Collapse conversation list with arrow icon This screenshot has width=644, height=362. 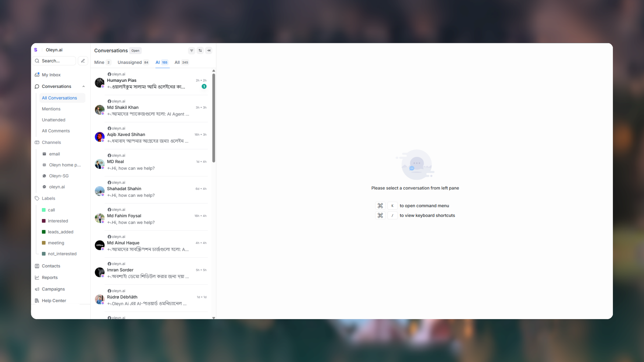[x=209, y=50]
